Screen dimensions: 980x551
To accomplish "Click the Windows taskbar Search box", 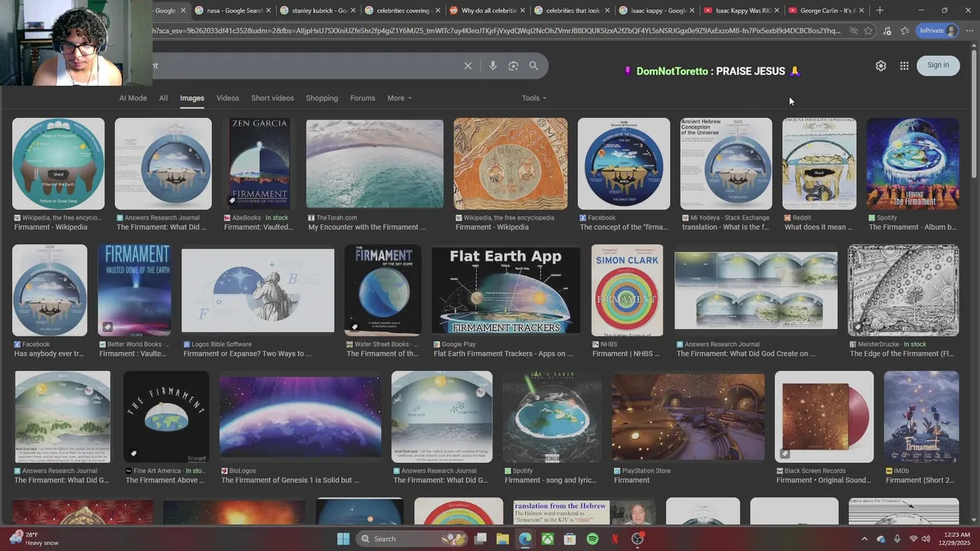I will point(410,539).
